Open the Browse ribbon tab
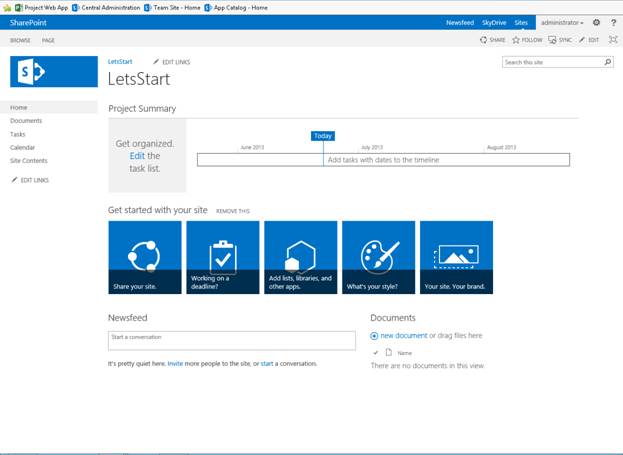 click(20, 40)
